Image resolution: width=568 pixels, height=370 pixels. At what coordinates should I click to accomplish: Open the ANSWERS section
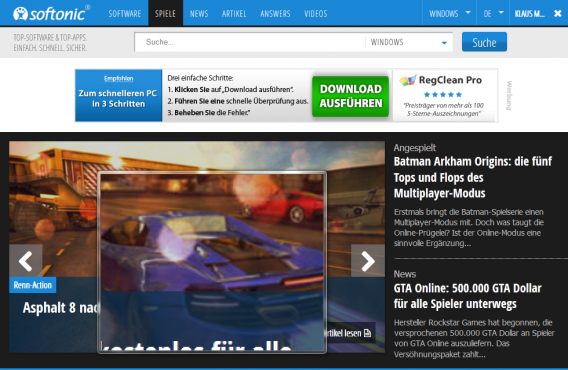point(275,13)
